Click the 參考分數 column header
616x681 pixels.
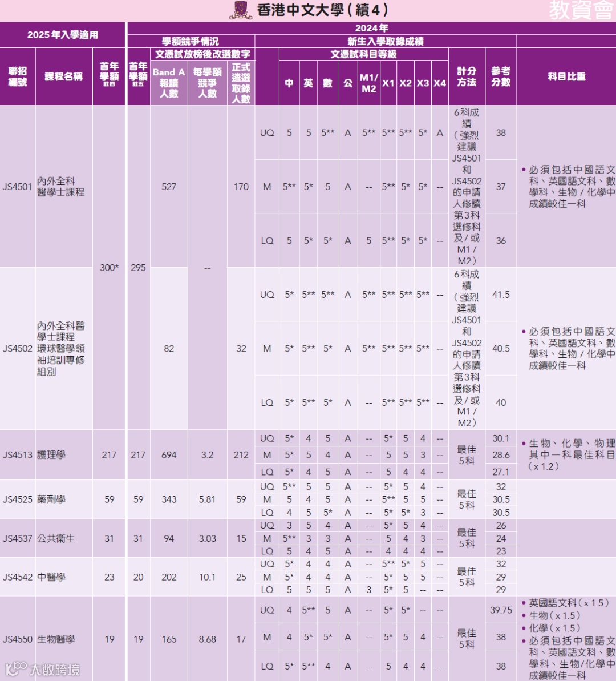501,76
